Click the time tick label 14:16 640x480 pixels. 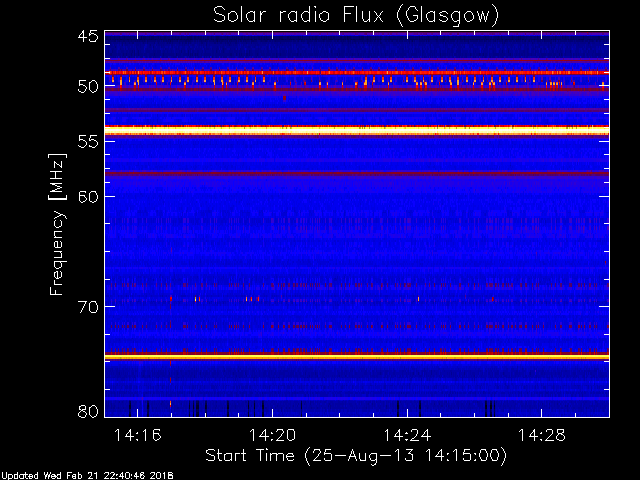(x=137, y=435)
